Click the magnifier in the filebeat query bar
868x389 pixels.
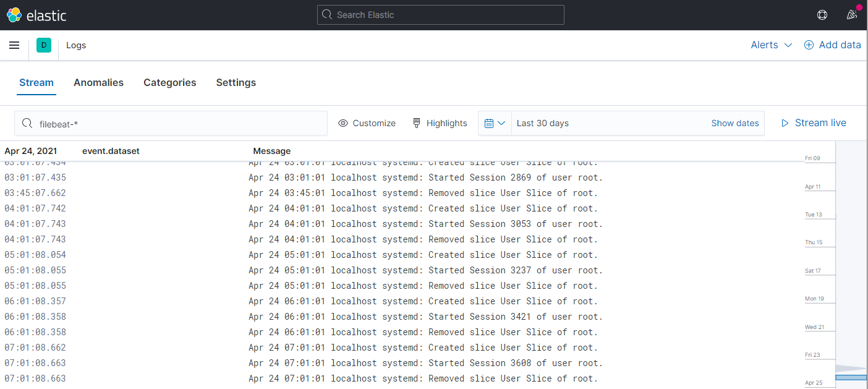(x=27, y=123)
